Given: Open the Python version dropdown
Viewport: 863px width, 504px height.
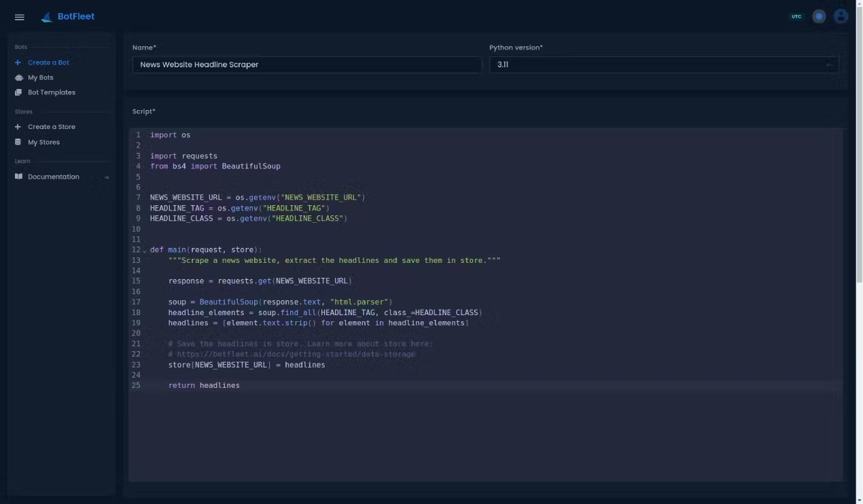Looking at the screenshot, I should coord(664,65).
